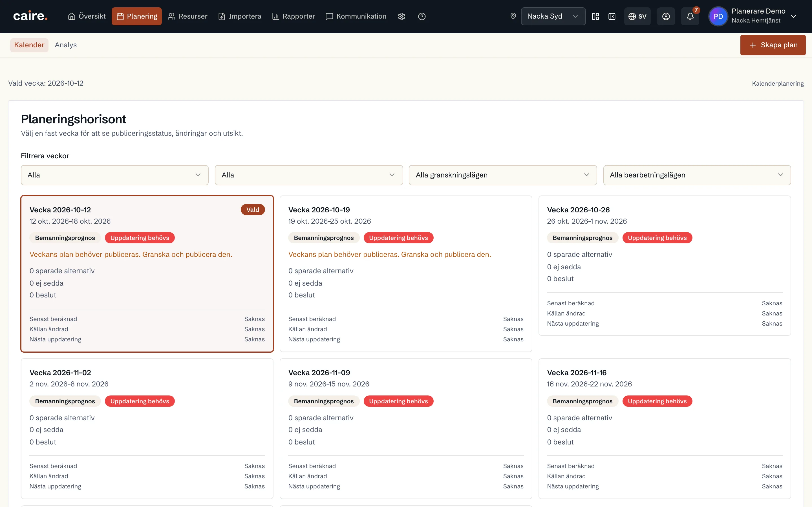
Task: Click the location pin icon
Action: tap(513, 16)
